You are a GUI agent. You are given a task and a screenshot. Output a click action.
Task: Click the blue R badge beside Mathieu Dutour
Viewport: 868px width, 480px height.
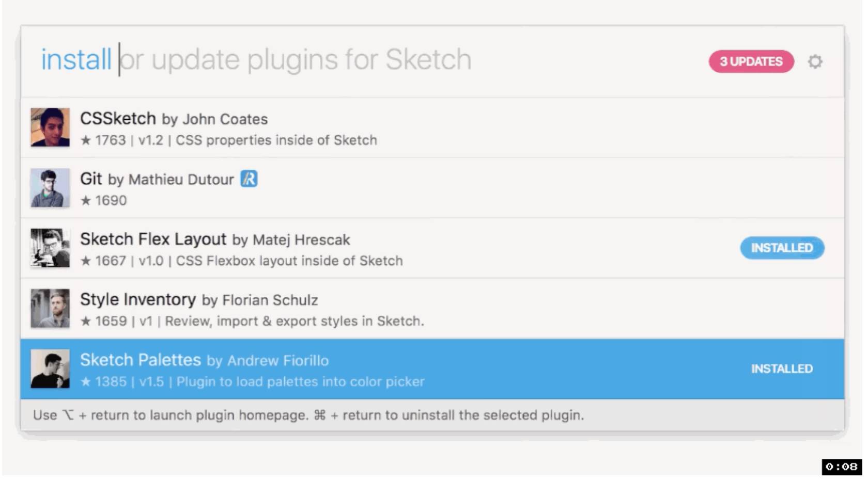coord(249,179)
